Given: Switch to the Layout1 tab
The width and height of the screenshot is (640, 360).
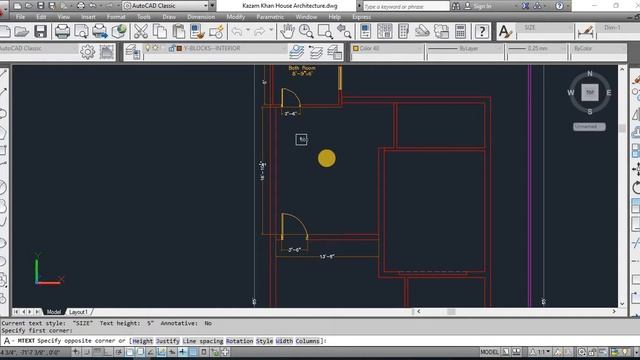Looking at the screenshot, I should (x=78, y=312).
